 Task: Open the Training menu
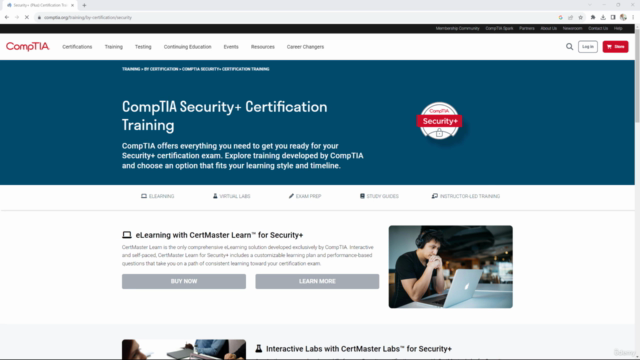pos(113,47)
